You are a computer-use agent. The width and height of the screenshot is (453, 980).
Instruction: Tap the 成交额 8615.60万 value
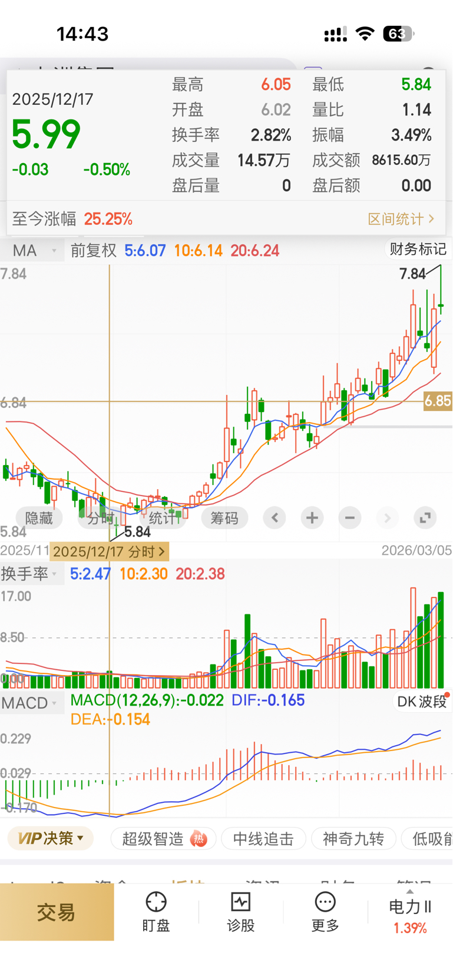tap(401, 160)
